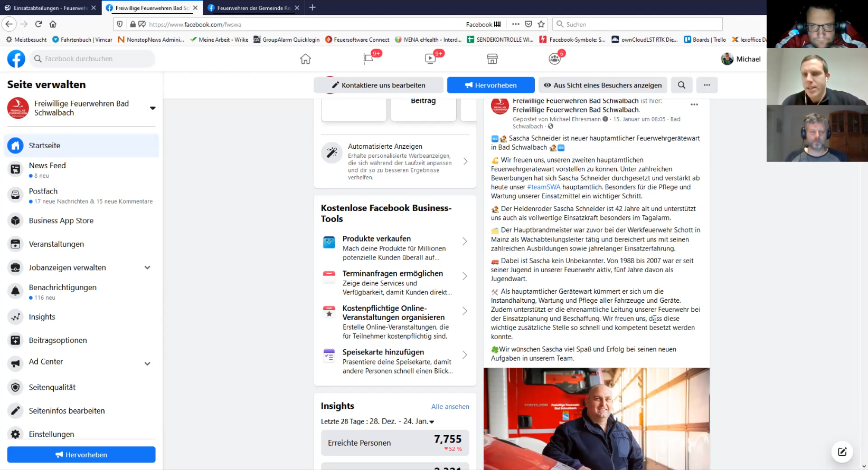Reload the page with browser refresh icon

click(39, 24)
